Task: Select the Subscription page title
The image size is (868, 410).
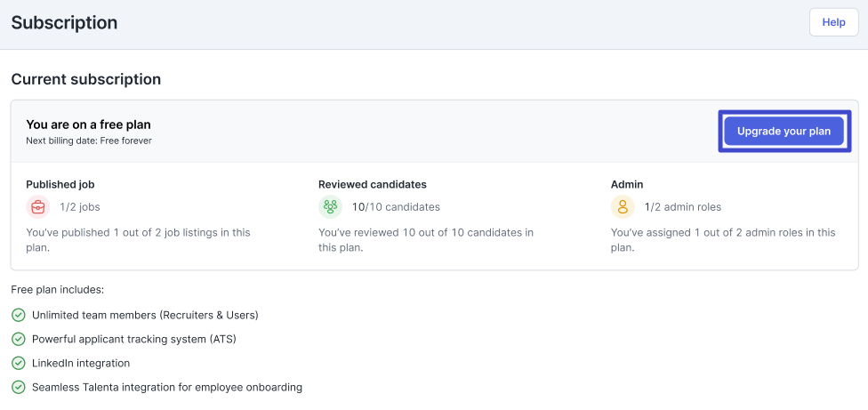Action: point(64,23)
